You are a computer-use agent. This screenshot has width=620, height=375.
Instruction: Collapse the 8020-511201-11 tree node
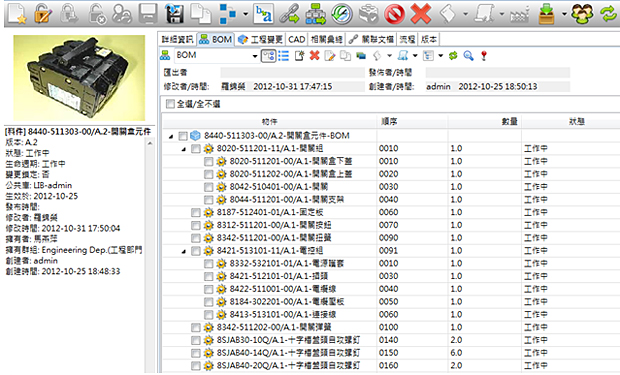pos(183,149)
